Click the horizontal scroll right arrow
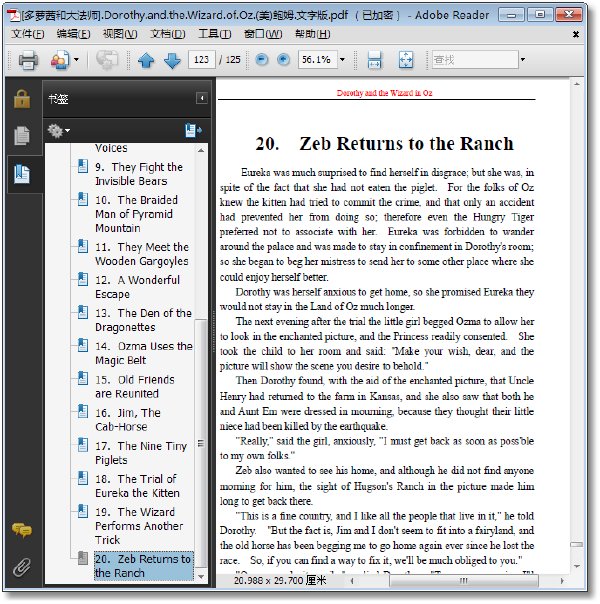Screen dimensions: 600x604 (561, 581)
